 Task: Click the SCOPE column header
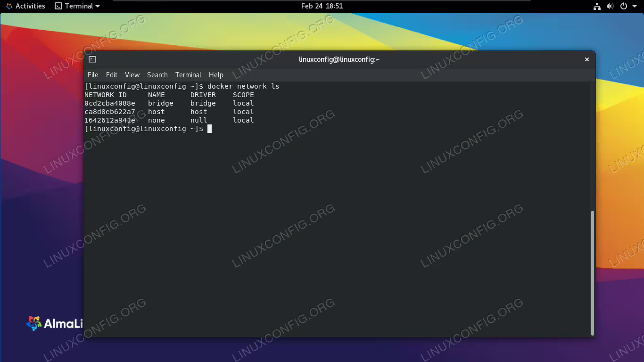click(x=243, y=95)
